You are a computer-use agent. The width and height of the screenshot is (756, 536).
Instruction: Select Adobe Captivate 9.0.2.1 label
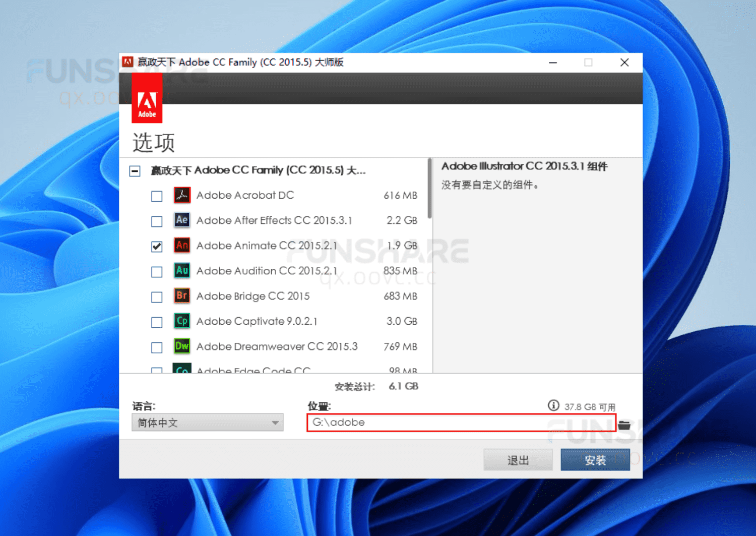[x=257, y=321]
